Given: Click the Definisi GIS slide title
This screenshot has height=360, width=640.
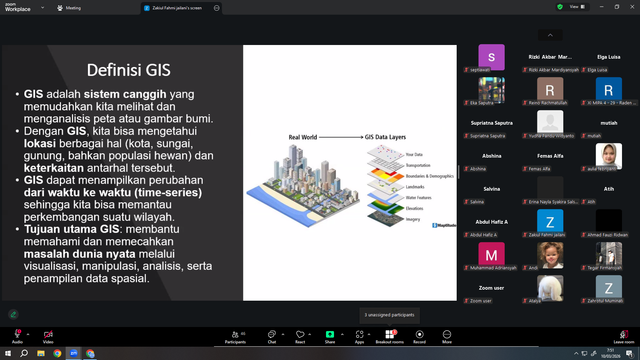Looking at the screenshot, I should 129,70.
